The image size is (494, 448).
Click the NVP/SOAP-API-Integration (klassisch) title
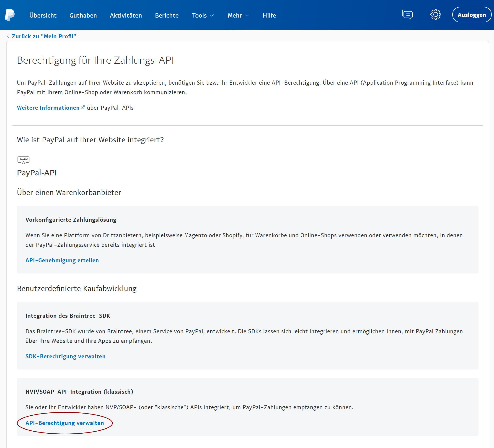tap(79, 392)
